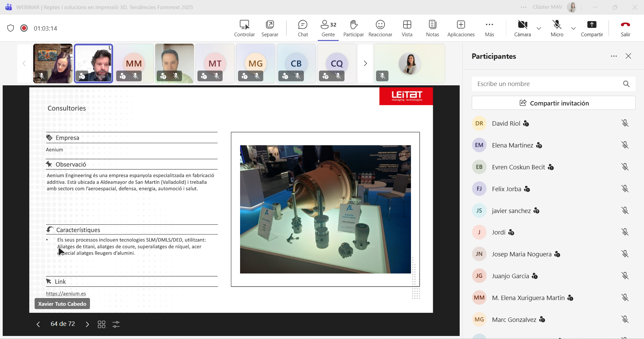This screenshot has height=339, width=644.
Task: Open the aenium.es link on slide
Action: click(x=66, y=294)
